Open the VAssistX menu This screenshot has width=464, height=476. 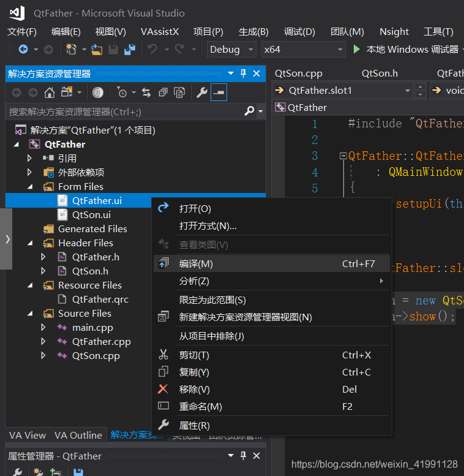click(160, 32)
